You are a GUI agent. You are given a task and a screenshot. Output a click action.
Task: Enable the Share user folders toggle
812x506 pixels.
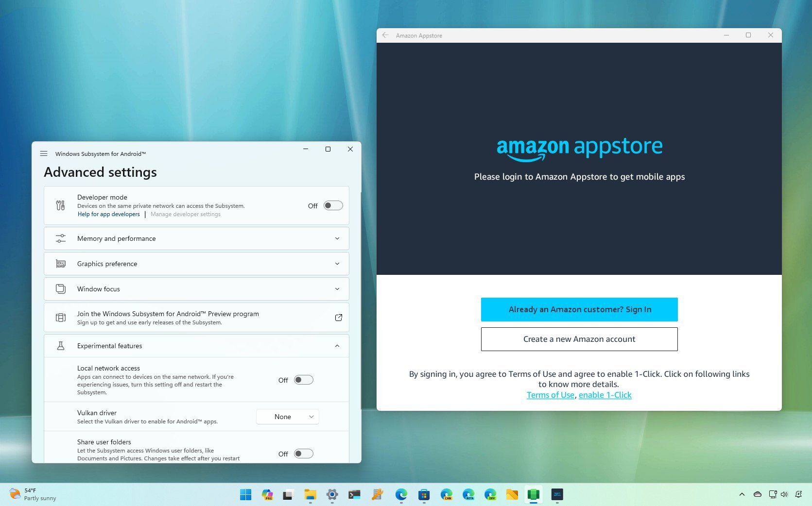(x=304, y=454)
